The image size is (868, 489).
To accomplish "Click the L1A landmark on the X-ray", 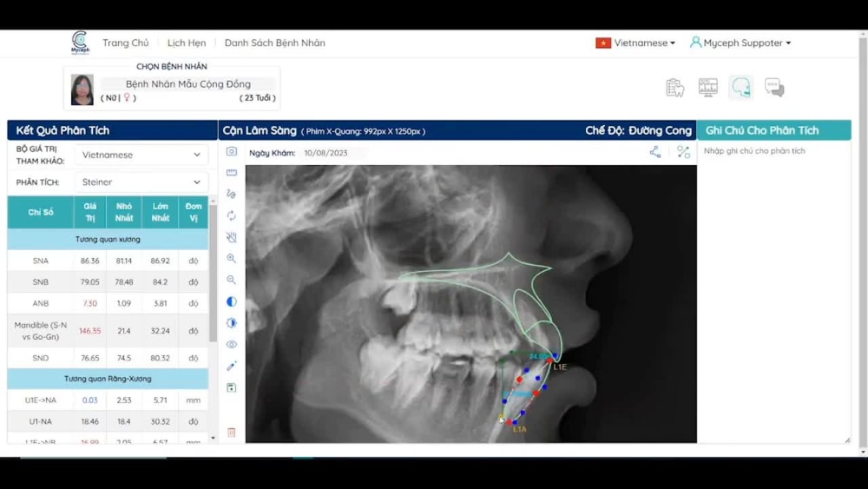I will click(510, 422).
